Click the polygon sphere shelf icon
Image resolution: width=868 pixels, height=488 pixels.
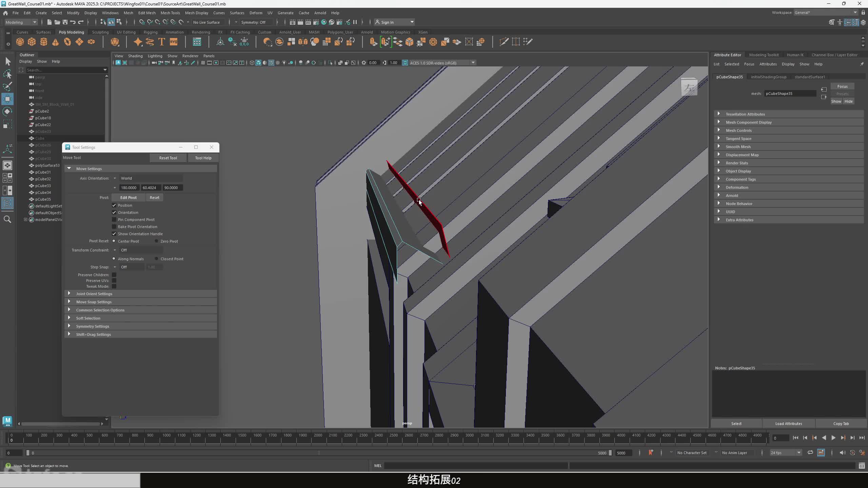pyautogui.click(x=20, y=42)
